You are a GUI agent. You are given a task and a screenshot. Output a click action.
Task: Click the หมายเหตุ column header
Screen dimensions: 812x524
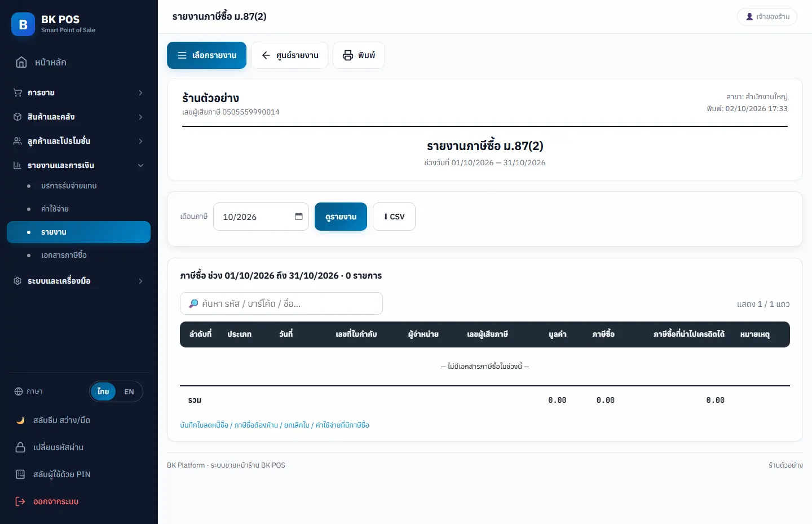(755, 334)
